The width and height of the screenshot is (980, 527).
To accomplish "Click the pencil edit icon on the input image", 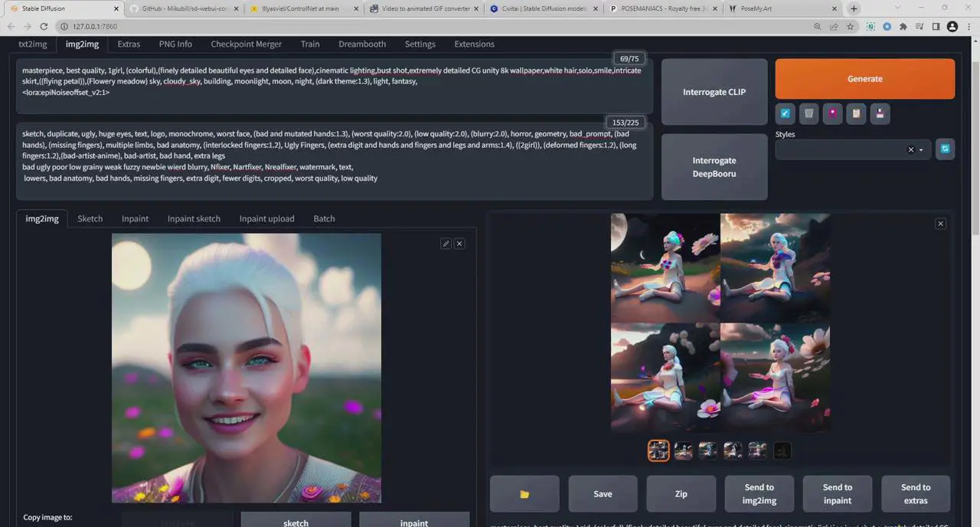I will pyautogui.click(x=446, y=244).
